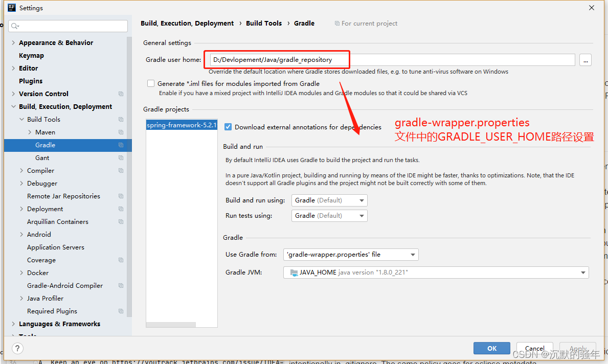The width and height of the screenshot is (608, 364).
Task: Open Gradle-Android Compiler settings
Action: (65, 286)
